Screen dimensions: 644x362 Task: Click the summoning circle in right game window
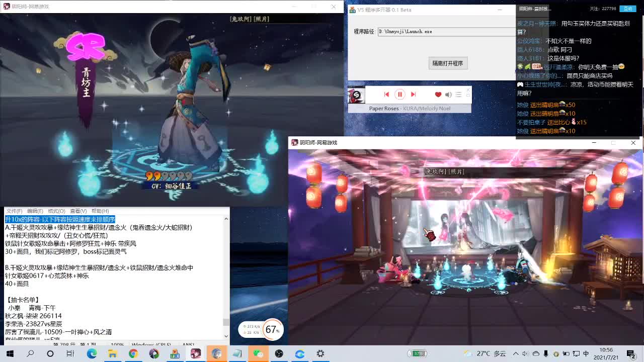pos(468,283)
